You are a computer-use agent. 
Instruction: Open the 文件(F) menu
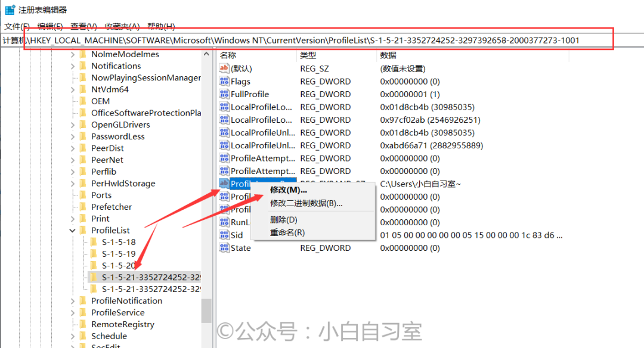[17, 27]
